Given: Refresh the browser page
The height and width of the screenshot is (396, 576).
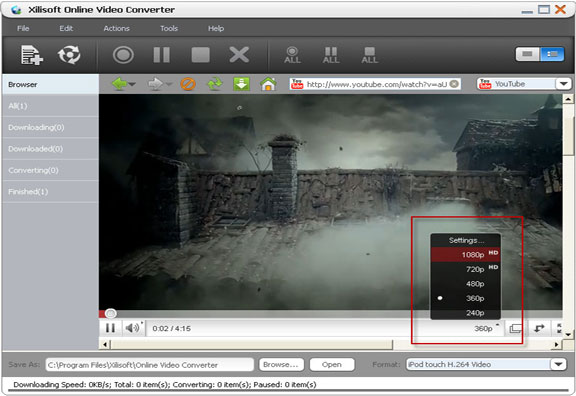Looking at the screenshot, I should (215, 84).
